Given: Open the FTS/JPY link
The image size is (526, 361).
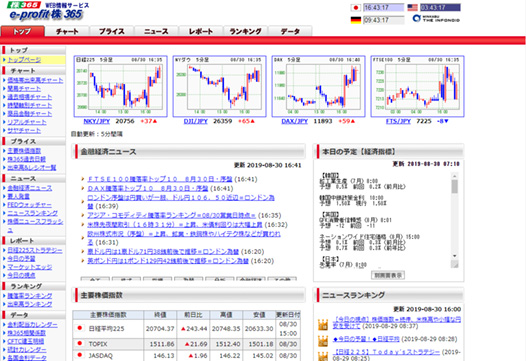Looking at the screenshot, I should coord(398,121).
